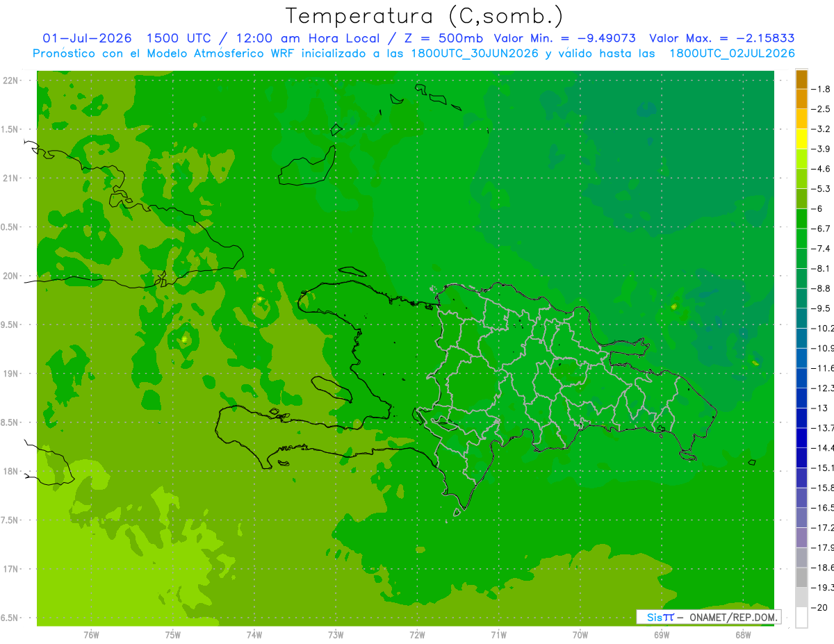Click the '1800UTC_30JUN2026' initialization text
This screenshot has height=644, width=834.
click(474, 53)
